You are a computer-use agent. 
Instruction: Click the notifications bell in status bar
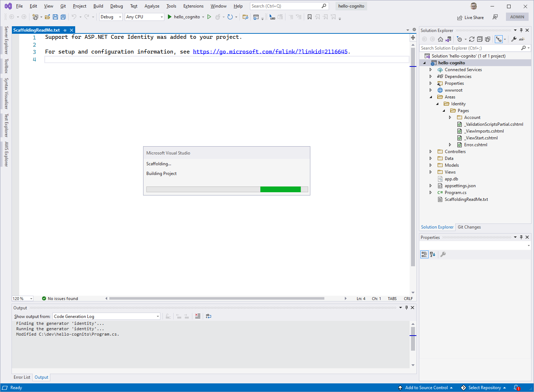coord(516,388)
